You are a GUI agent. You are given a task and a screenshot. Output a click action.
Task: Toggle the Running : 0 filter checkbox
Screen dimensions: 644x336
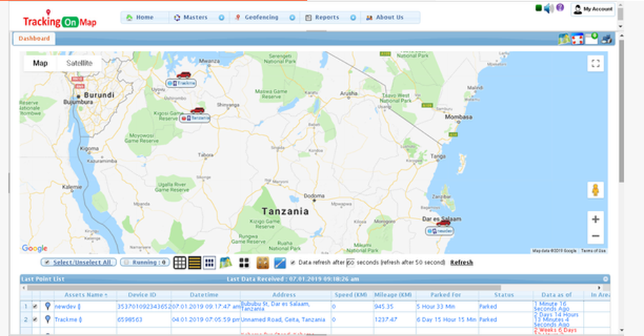pos(126,263)
